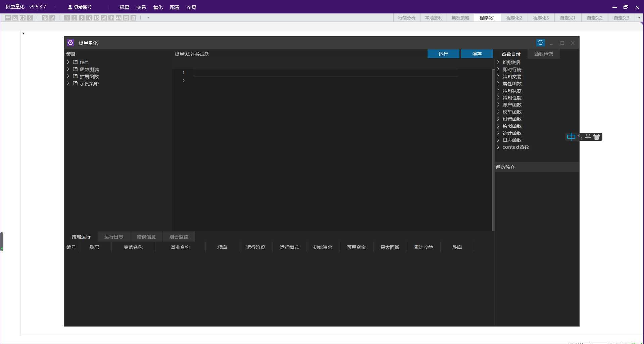Open the quote list view icon

(8, 18)
